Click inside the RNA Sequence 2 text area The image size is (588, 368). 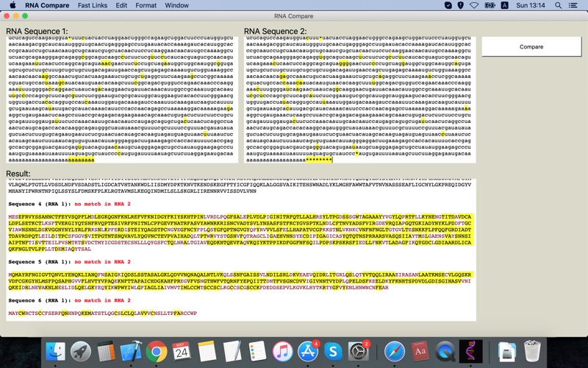coord(359,99)
